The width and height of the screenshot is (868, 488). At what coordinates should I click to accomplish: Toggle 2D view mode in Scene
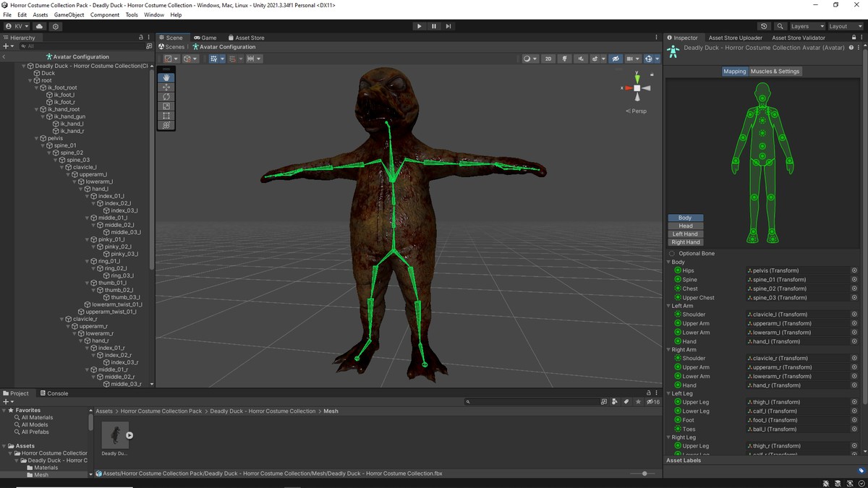[x=548, y=59]
